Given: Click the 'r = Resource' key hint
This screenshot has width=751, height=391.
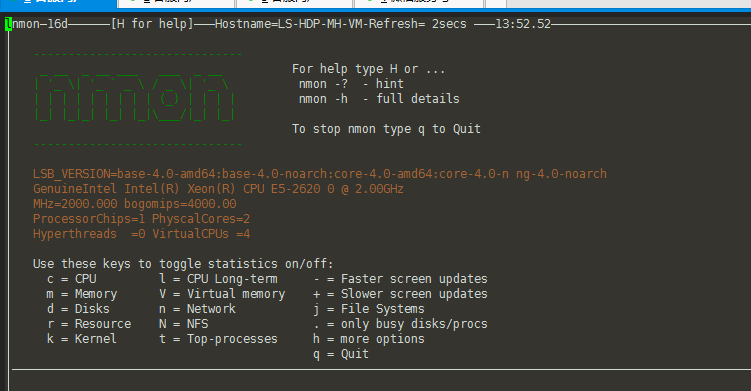Looking at the screenshot, I should (x=89, y=324).
